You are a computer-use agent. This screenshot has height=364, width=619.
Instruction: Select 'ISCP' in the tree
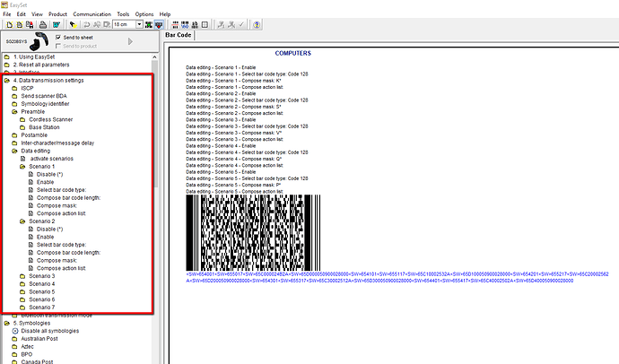[27, 89]
